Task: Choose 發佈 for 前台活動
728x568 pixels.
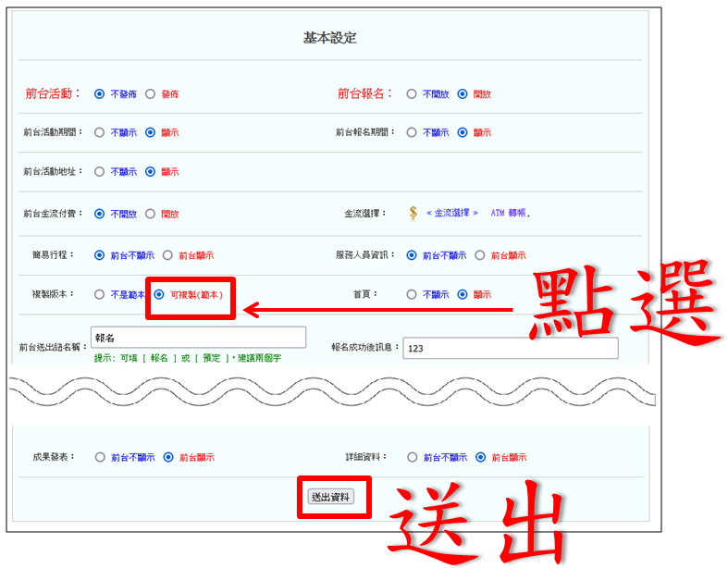Action: point(150,94)
